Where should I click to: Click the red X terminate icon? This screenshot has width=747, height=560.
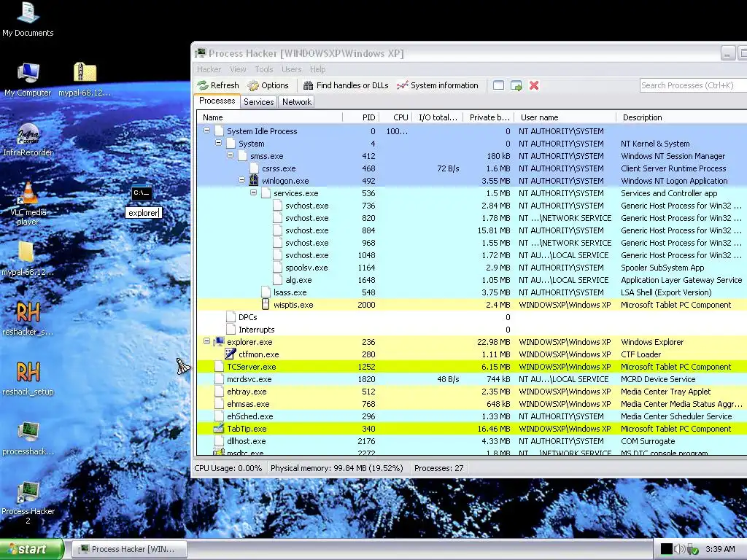(x=534, y=85)
